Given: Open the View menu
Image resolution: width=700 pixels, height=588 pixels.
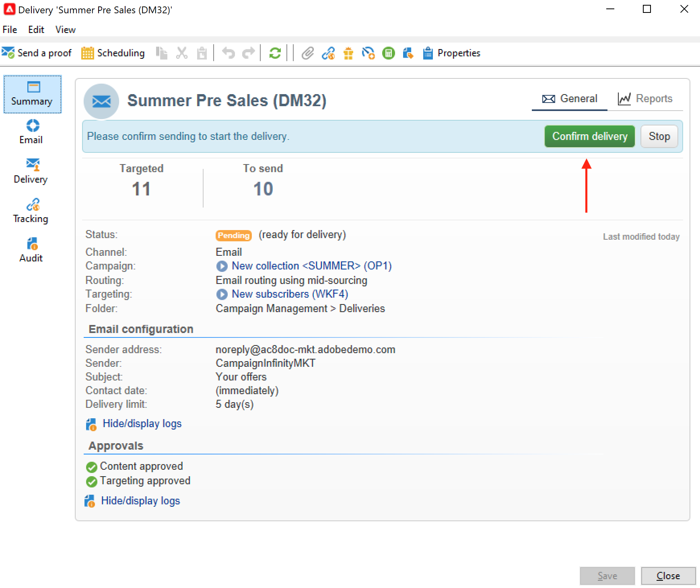Looking at the screenshot, I should [66, 30].
